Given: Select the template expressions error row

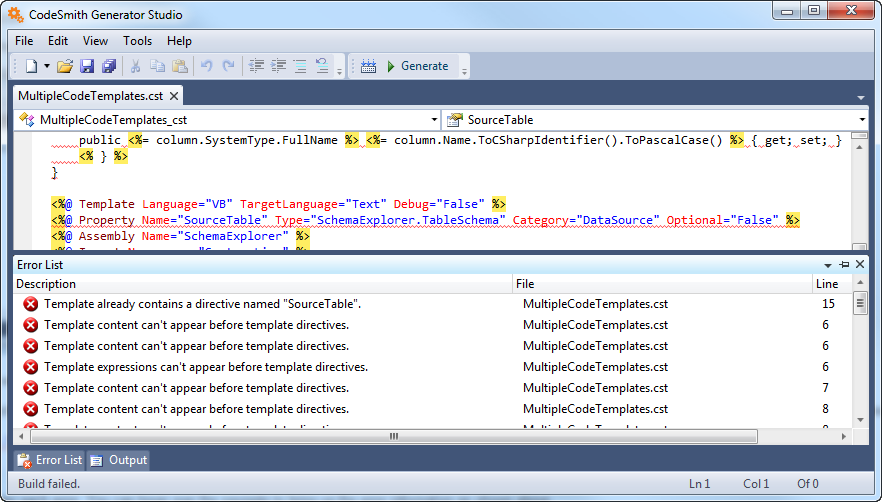Looking at the screenshot, I should click(432, 367).
